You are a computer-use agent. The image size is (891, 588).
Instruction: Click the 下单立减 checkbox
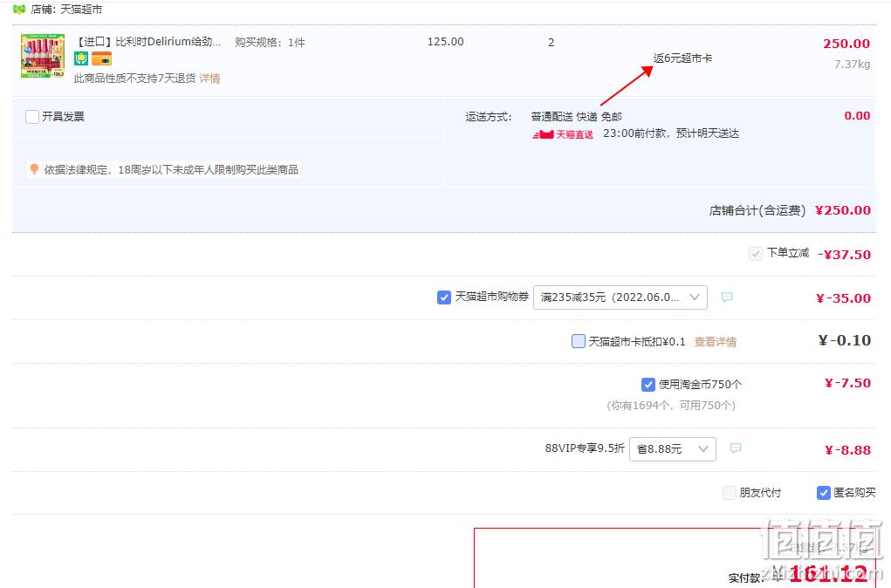[x=755, y=254]
